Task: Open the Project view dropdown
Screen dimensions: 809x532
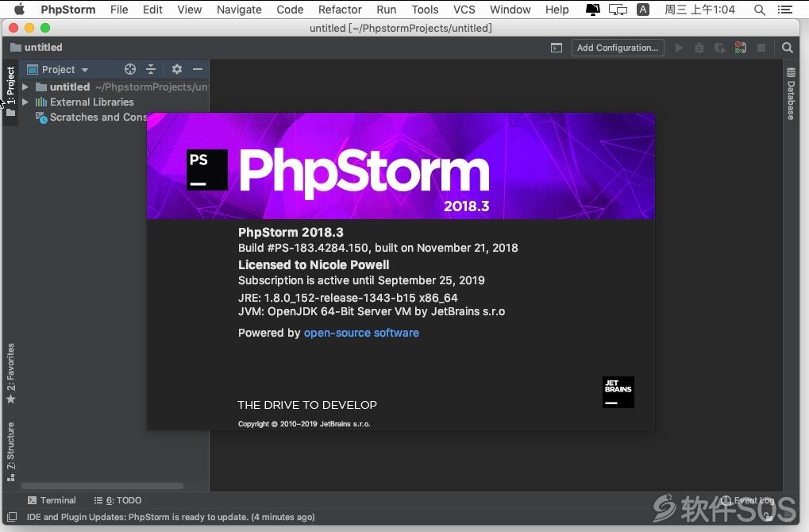Action: click(x=58, y=70)
